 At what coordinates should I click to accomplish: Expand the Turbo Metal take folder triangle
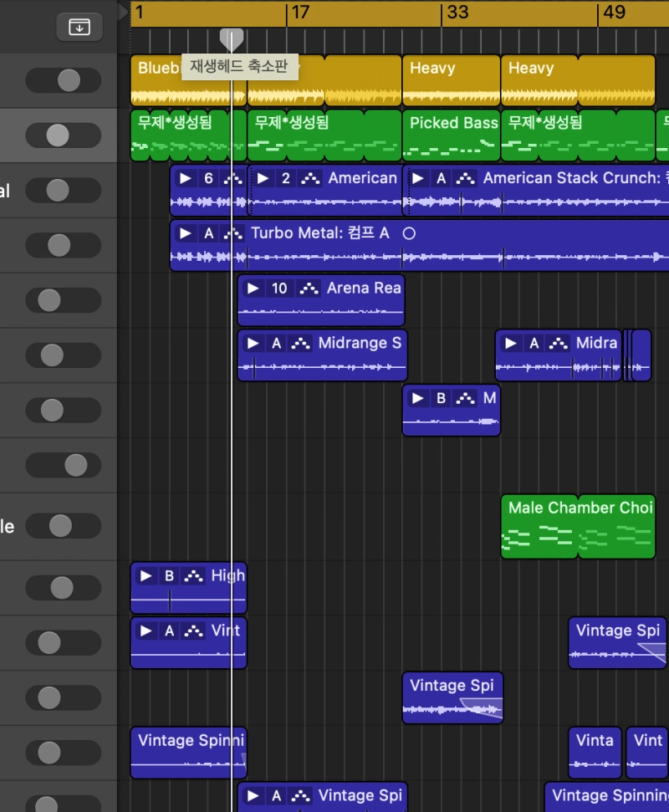[185, 233]
